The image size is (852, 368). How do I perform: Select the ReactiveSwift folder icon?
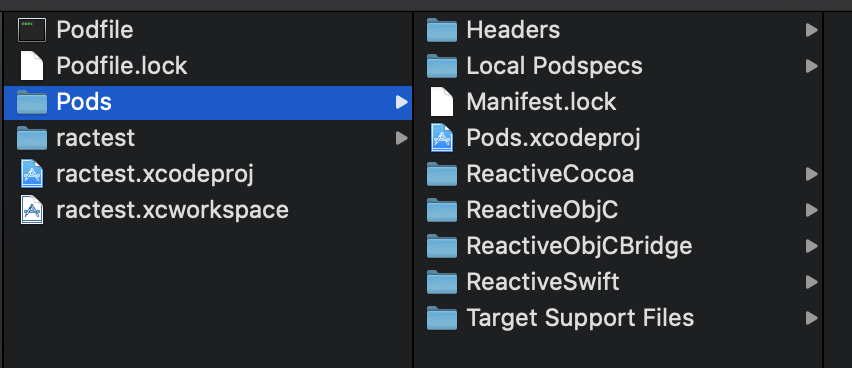point(442,282)
